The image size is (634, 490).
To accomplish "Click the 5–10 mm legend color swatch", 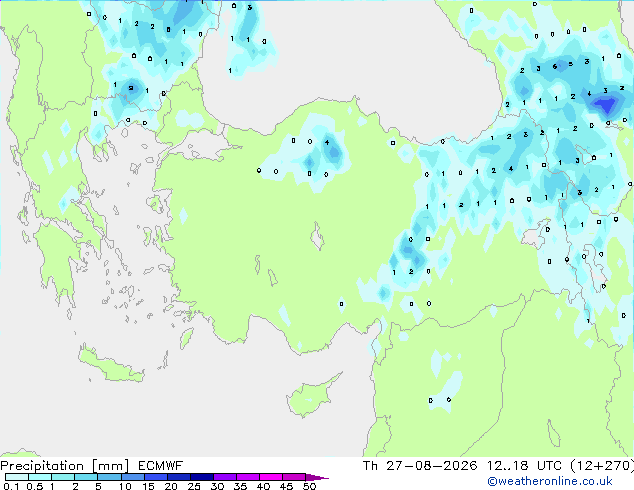I will [109, 477].
